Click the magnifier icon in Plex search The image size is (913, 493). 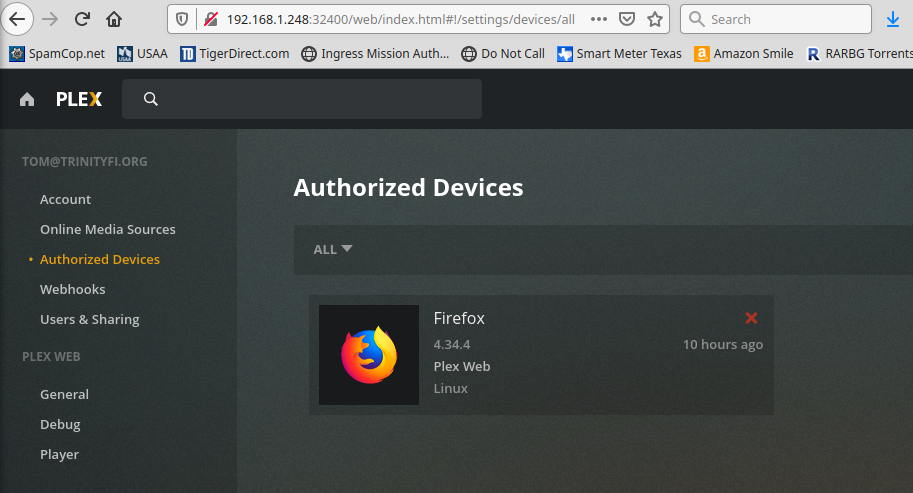(151, 99)
